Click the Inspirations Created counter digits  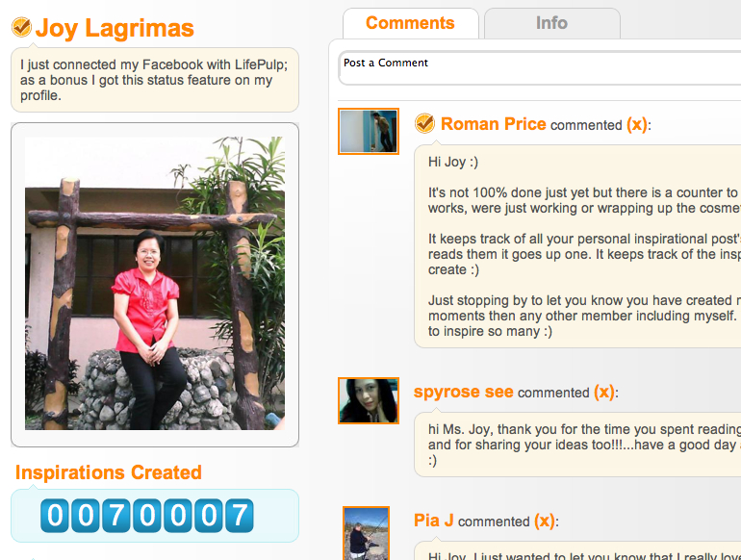click(147, 515)
